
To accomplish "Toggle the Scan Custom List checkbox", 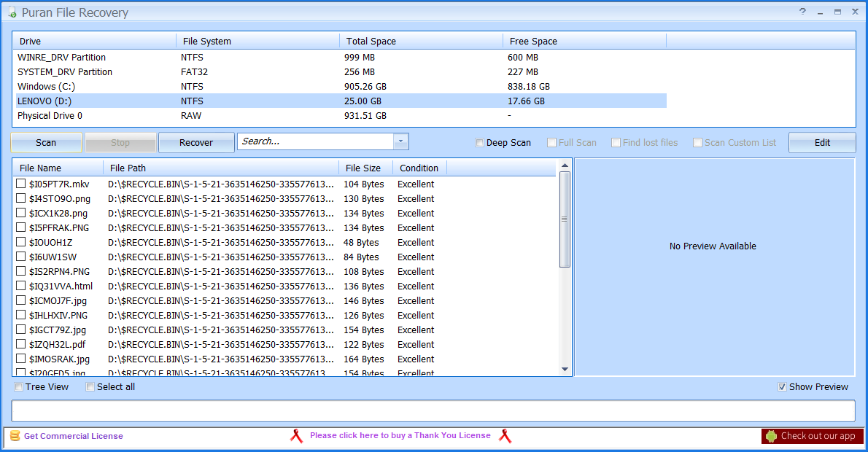I will pyautogui.click(x=698, y=143).
